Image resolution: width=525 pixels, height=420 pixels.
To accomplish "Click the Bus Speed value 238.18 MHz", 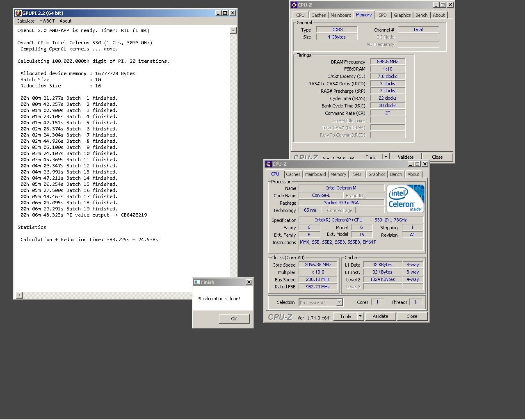I will click(318, 280).
